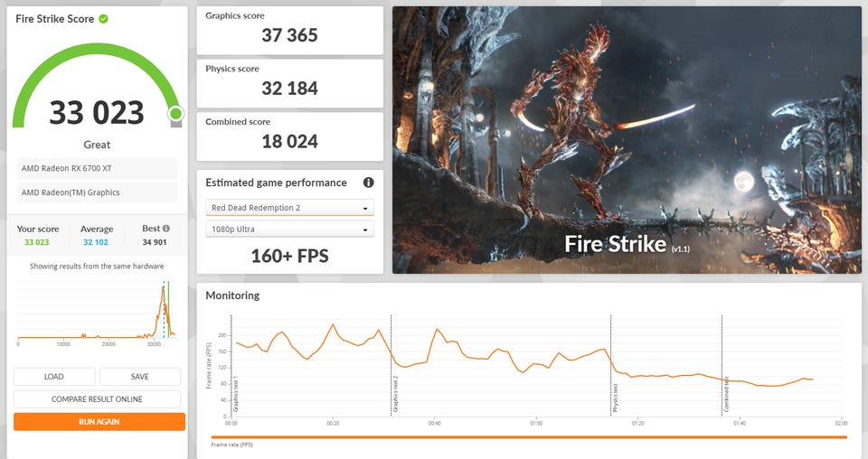The image size is (868, 459).
Task: Open the 1080p Ultra resolution dropdown
Action: pos(289,229)
